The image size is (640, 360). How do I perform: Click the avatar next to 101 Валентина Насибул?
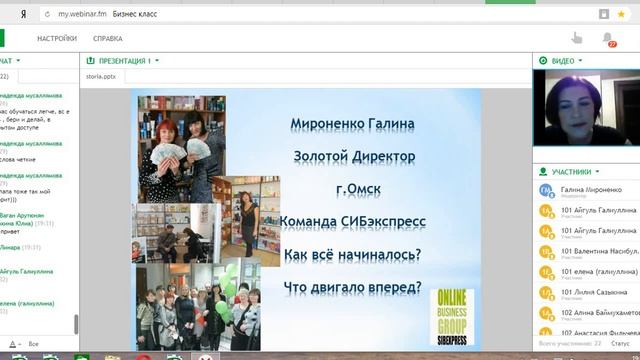click(x=546, y=252)
